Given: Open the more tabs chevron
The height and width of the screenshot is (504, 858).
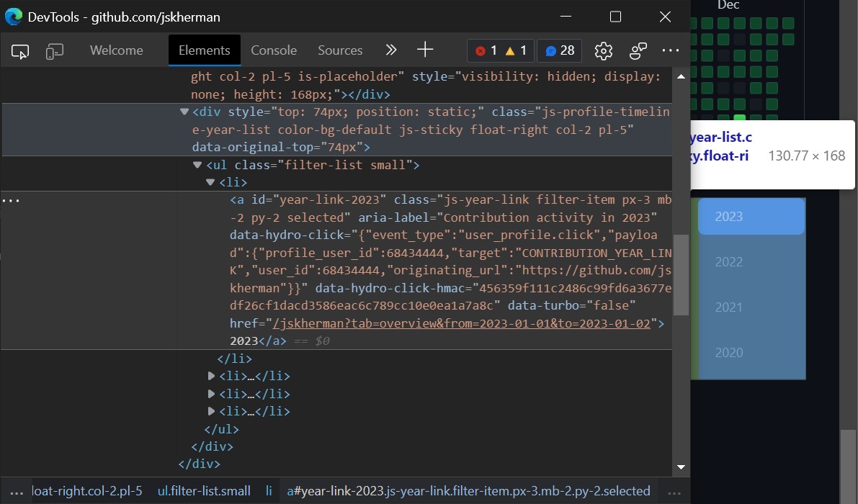Looking at the screenshot, I should 391,50.
